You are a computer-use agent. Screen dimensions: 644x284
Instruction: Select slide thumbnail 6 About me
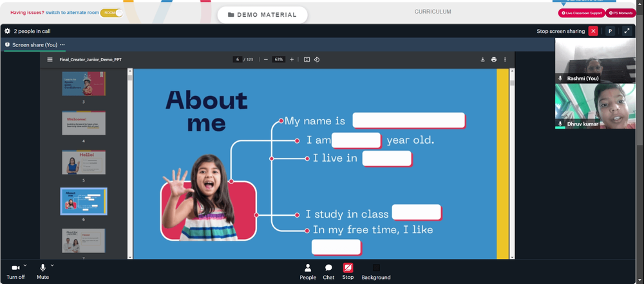tap(83, 202)
